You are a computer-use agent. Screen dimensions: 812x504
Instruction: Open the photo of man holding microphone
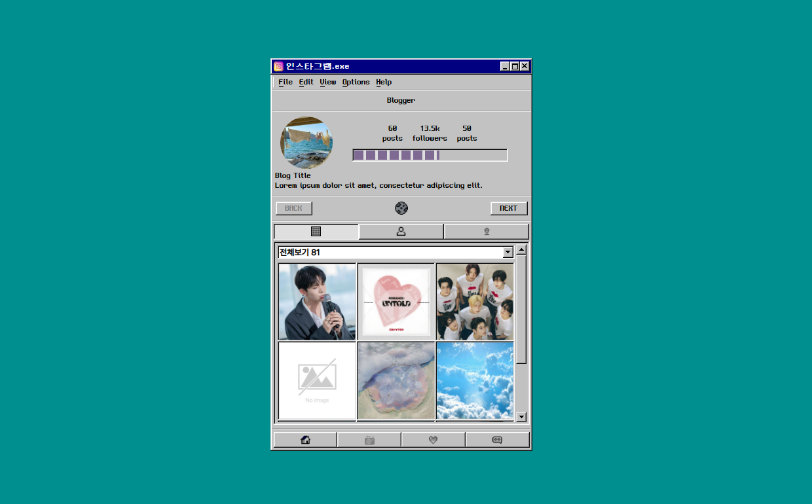click(317, 302)
